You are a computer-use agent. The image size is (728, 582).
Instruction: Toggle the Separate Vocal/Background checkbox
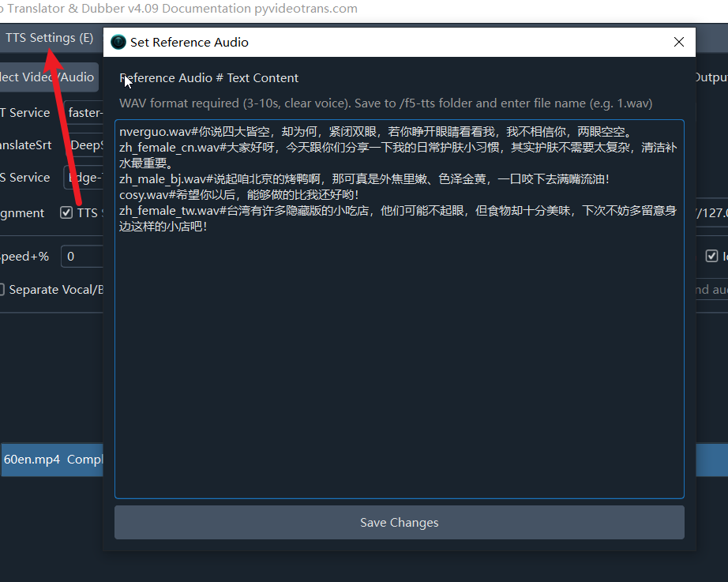[2, 289]
